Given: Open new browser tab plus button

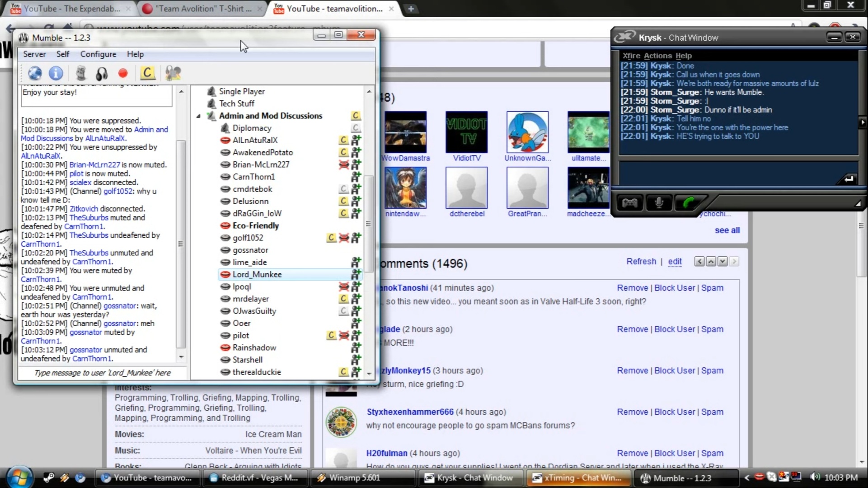Looking at the screenshot, I should point(411,9).
